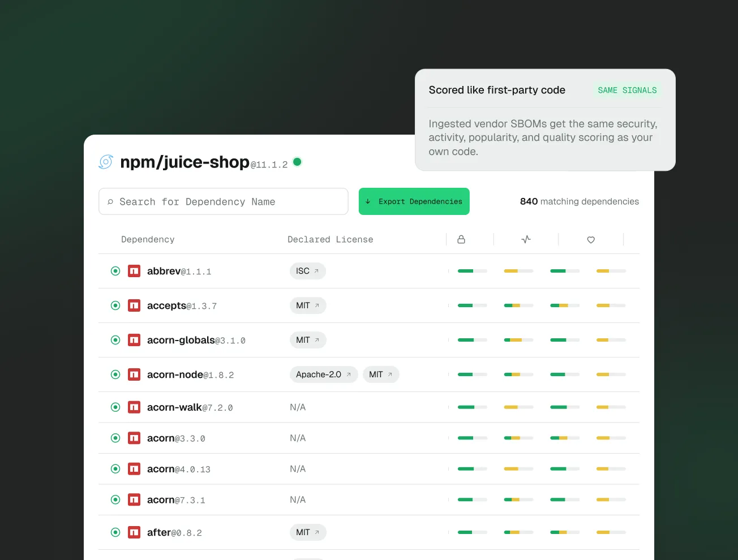This screenshot has width=738, height=560.
Task: Open the MIT license link for after
Action: click(308, 532)
